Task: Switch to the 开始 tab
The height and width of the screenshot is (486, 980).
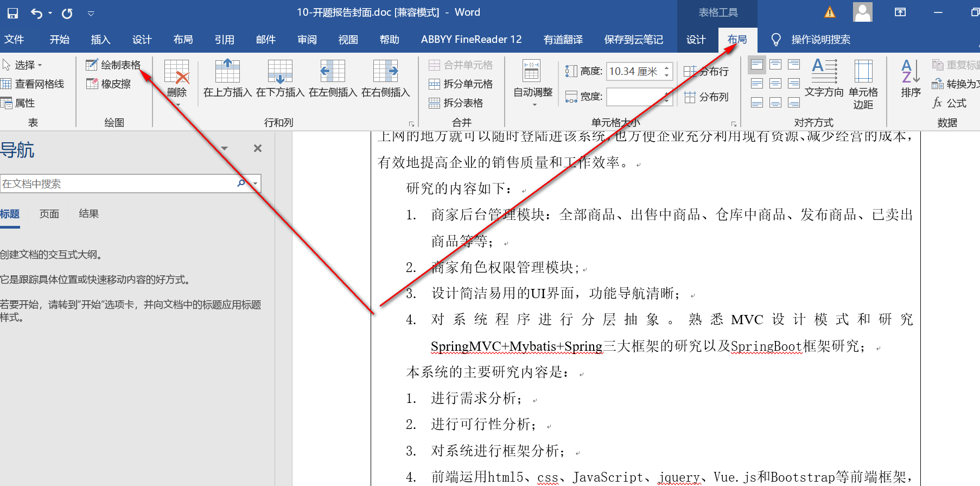Action: pyautogui.click(x=60, y=40)
